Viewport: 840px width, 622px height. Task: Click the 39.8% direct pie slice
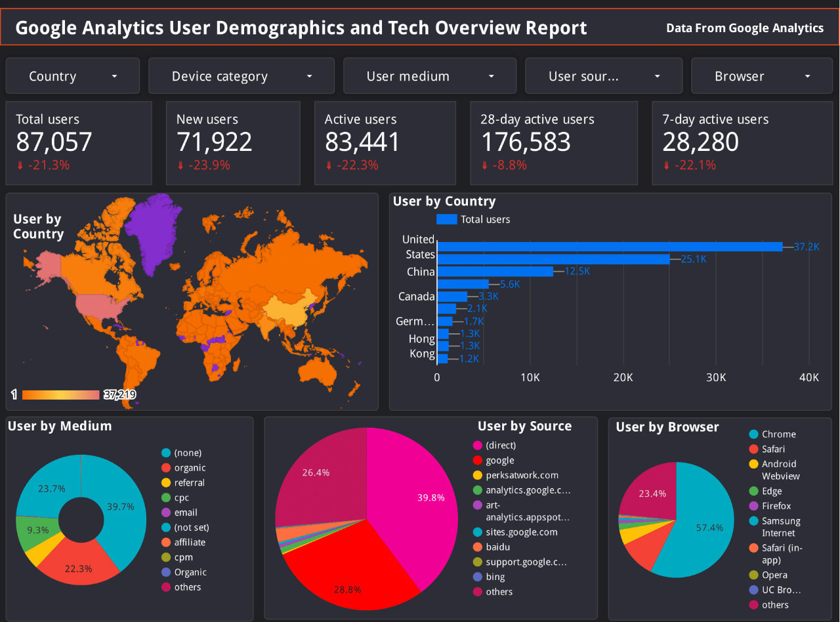click(x=413, y=499)
